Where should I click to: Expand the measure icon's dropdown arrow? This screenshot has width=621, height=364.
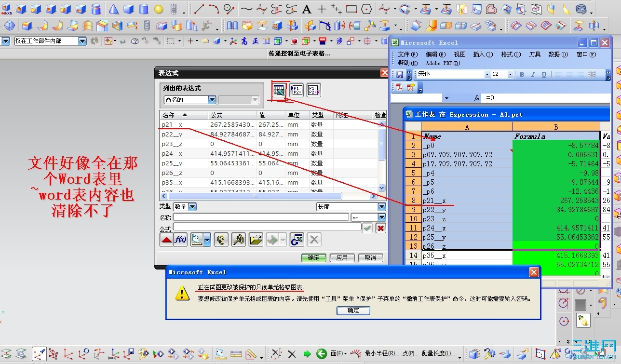click(x=207, y=240)
